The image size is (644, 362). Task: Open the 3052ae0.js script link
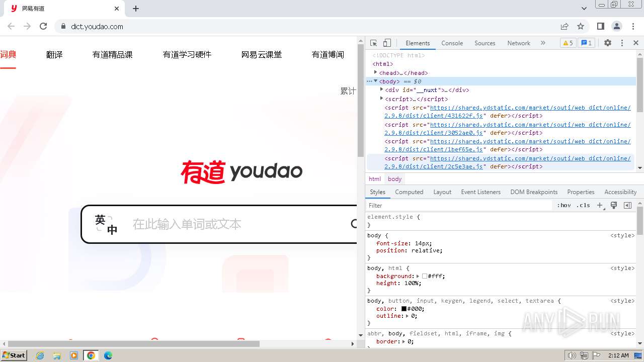[x=508, y=129]
